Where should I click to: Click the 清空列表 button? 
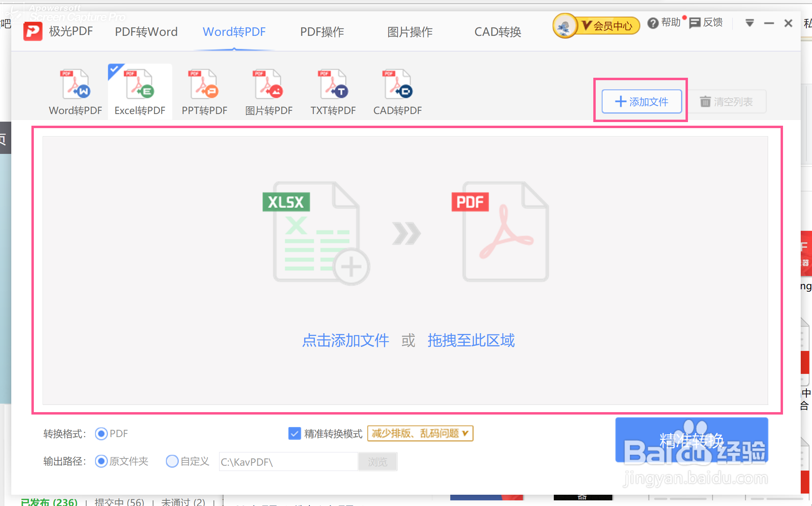(727, 102)
